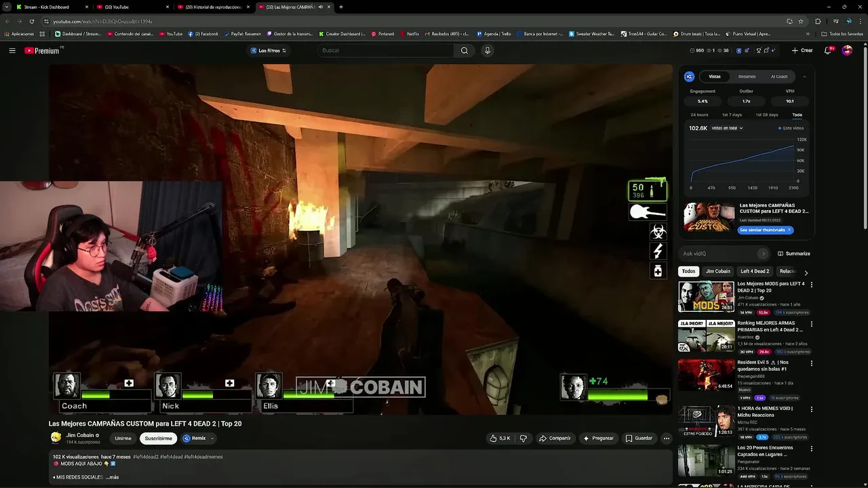Dislike the video with thumbs down
Screen dimensions: 868x488
pos(523,439)
